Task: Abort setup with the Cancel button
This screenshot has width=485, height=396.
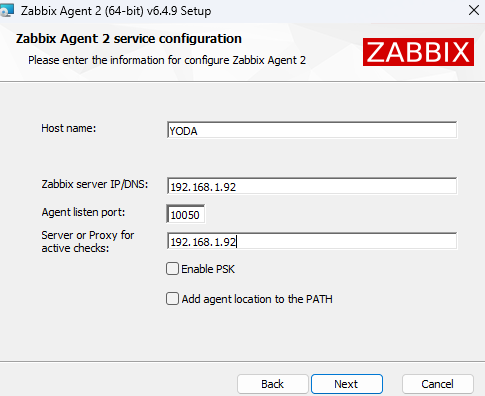Action: 438,384
